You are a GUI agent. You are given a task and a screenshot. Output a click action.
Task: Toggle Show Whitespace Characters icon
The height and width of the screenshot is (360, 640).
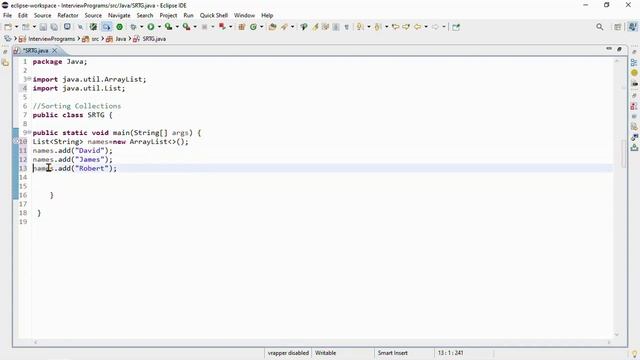(x=347, y=27)
